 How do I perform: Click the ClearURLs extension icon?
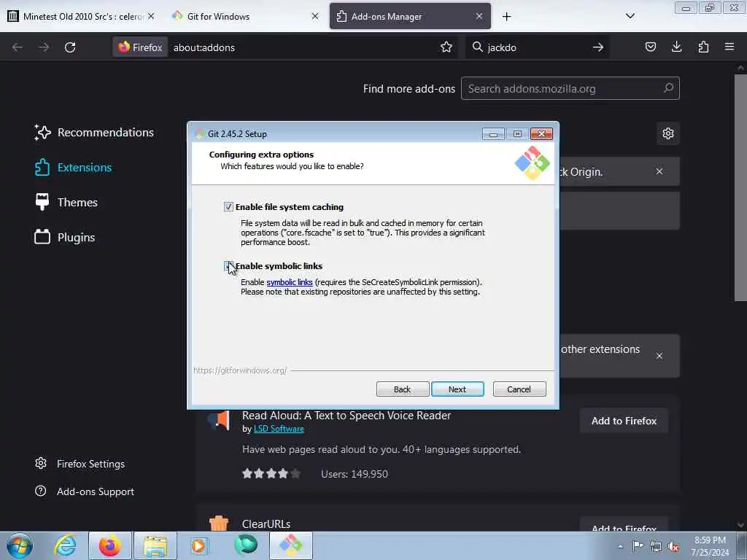coord(219,524)
